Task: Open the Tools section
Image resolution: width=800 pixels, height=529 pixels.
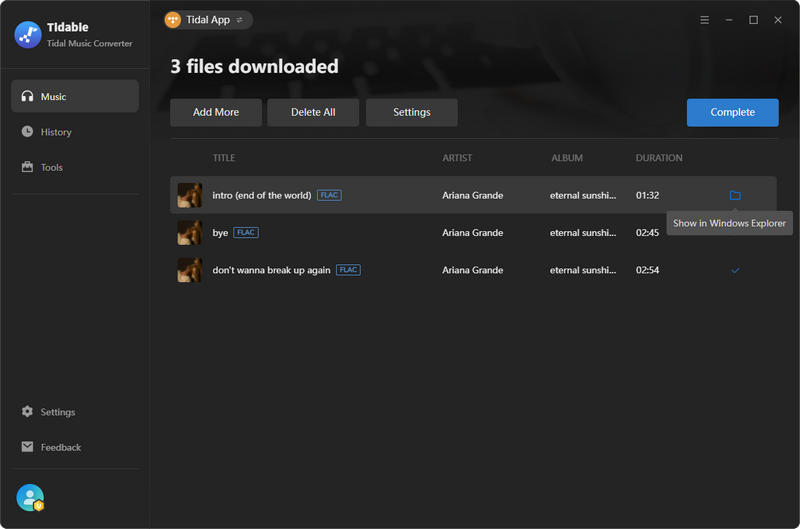Action: click(75, 167)
